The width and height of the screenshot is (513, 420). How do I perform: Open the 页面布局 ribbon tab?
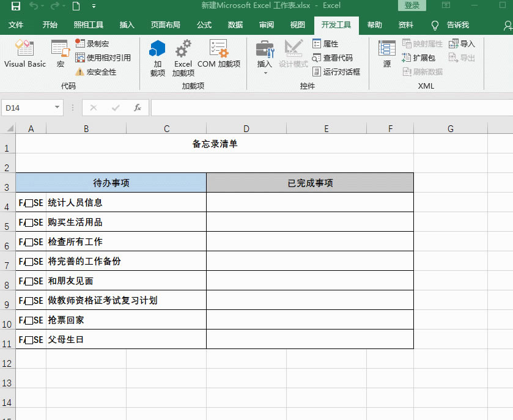tap(162, 25)
